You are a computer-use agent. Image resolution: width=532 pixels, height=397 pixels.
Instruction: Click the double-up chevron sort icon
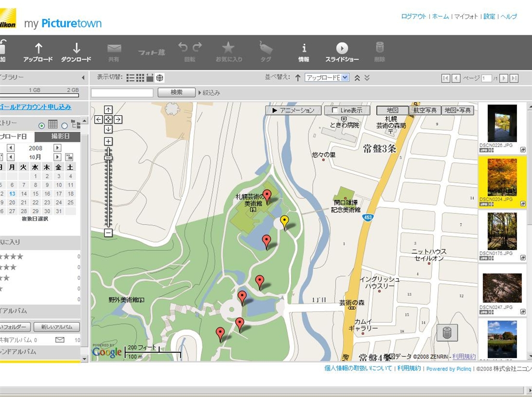pos(357,78)
